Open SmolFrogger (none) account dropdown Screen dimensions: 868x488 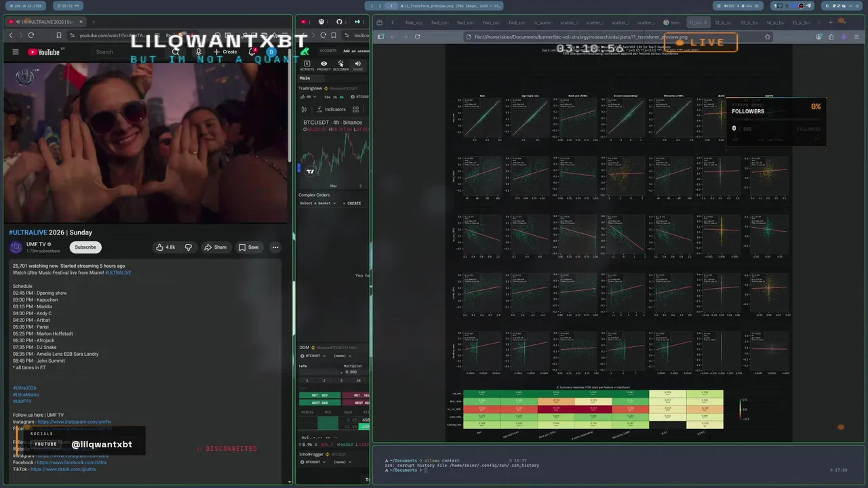[x=342, y=462]
